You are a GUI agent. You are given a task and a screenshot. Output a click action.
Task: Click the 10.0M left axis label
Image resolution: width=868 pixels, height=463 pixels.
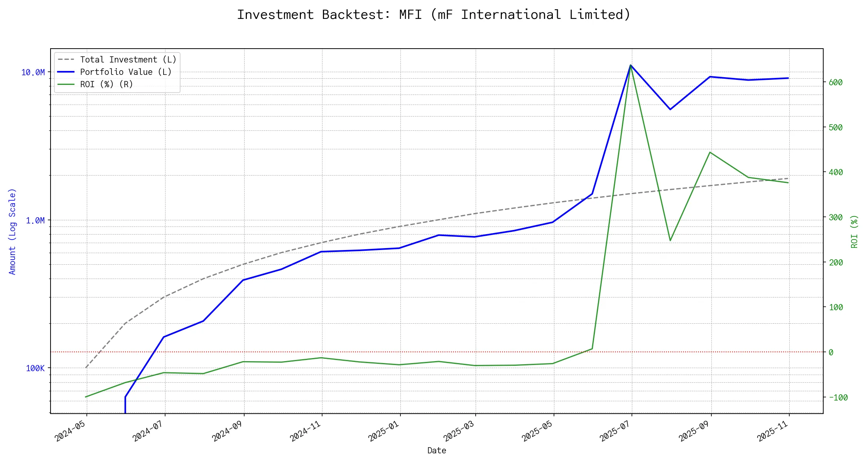[33, 73]
